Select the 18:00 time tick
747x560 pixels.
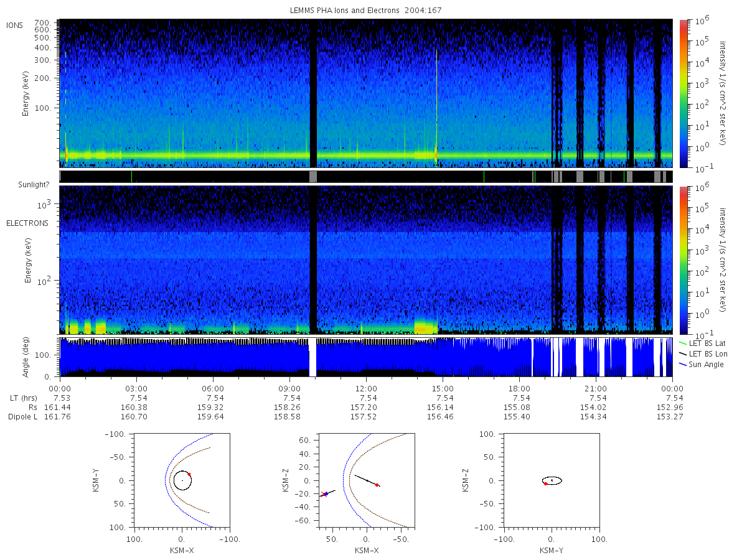click(x=519, y=388)
